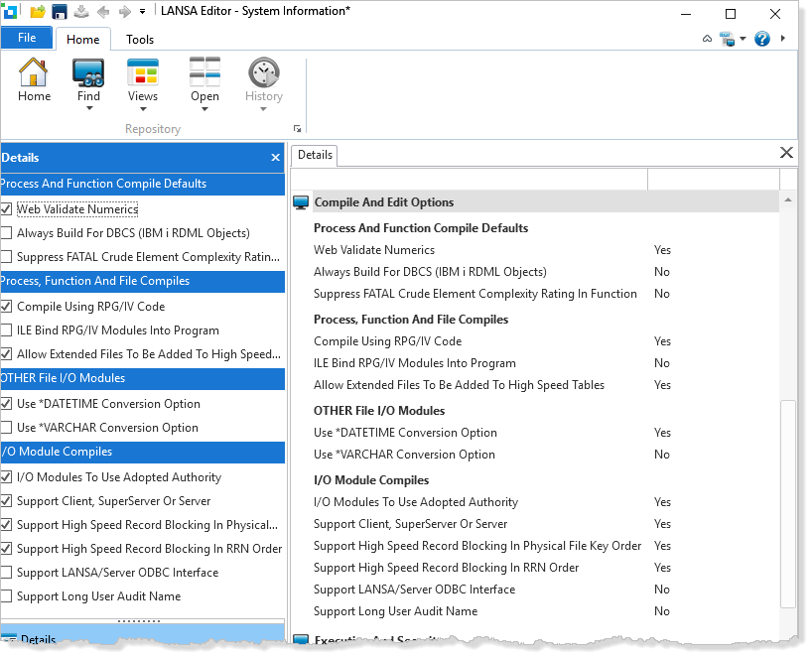Check Support Long User Audit Name
Image resolution: width=812 pixels, height=657 pixels.
coord(7,596)
